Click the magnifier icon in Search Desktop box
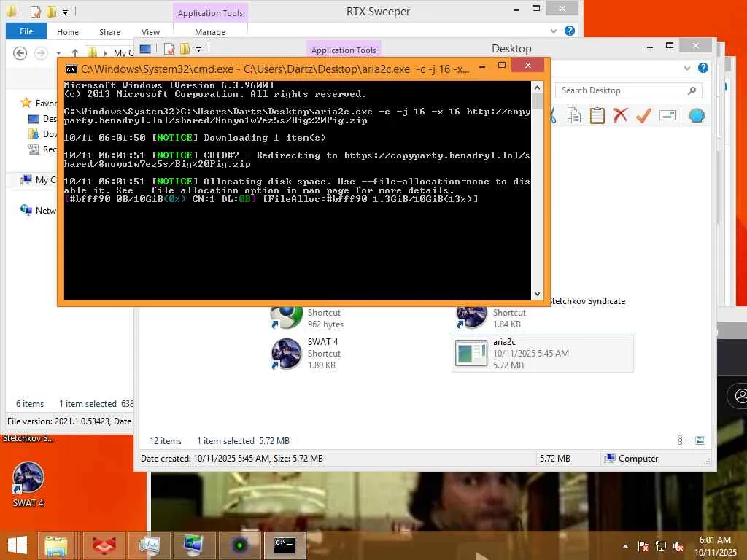Image resolution: width=747 pixels, height=560 pixels. (692, 90)
